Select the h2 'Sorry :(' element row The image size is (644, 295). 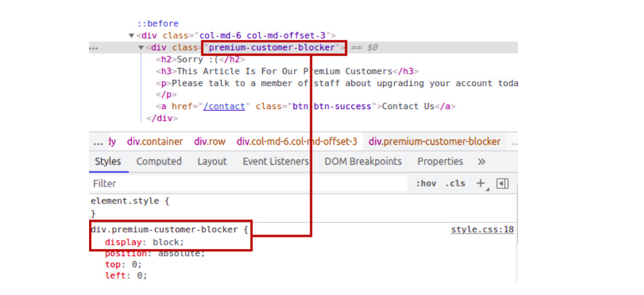[x=201, y=59]
